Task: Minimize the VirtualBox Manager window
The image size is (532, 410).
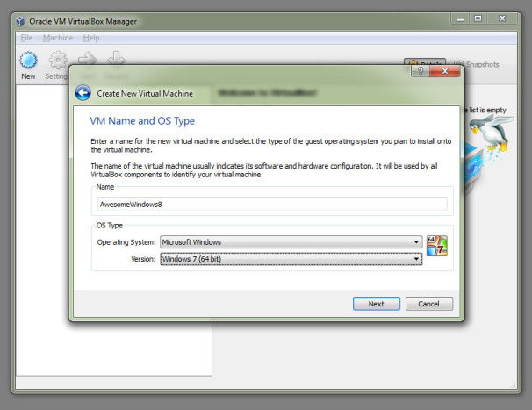Action: pos(460,19)
